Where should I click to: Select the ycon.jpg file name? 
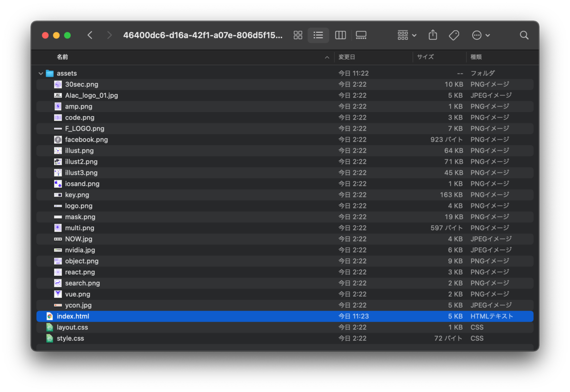[78, 305]
